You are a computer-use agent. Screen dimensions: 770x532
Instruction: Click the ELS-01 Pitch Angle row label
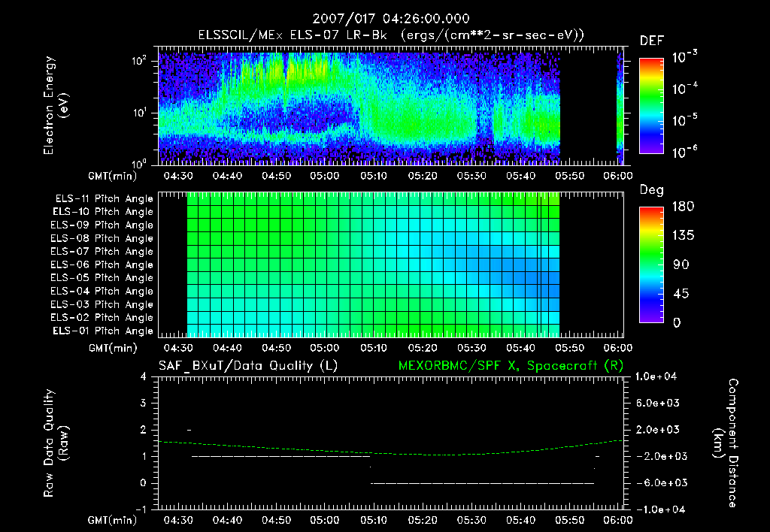click(x=103, y=331)
